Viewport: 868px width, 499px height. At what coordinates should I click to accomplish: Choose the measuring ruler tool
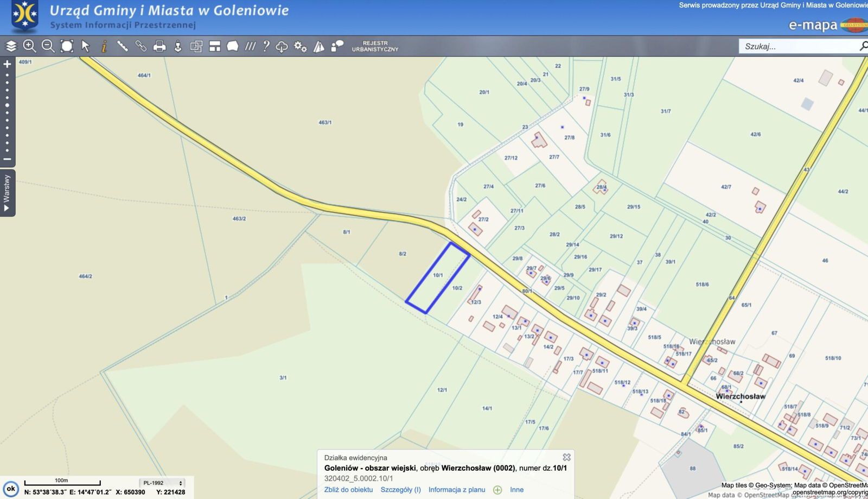123,46
